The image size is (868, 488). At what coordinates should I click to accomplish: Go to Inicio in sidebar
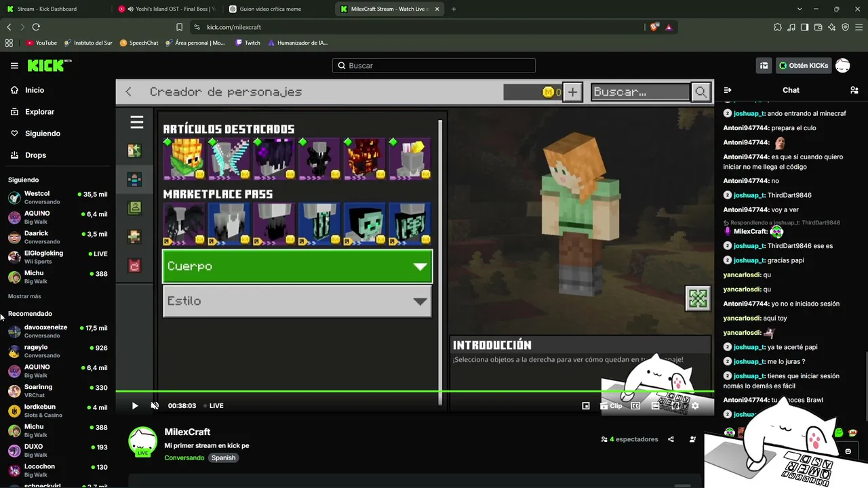[35, 90]
